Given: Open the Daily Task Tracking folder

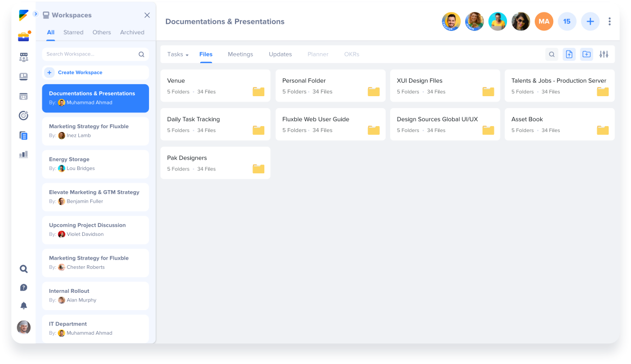Looking at the screenshot, I should click(215, 124).
